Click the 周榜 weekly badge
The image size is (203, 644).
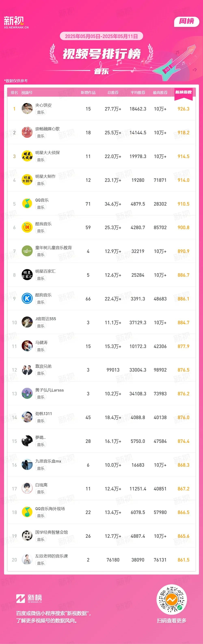pos(187,21)
